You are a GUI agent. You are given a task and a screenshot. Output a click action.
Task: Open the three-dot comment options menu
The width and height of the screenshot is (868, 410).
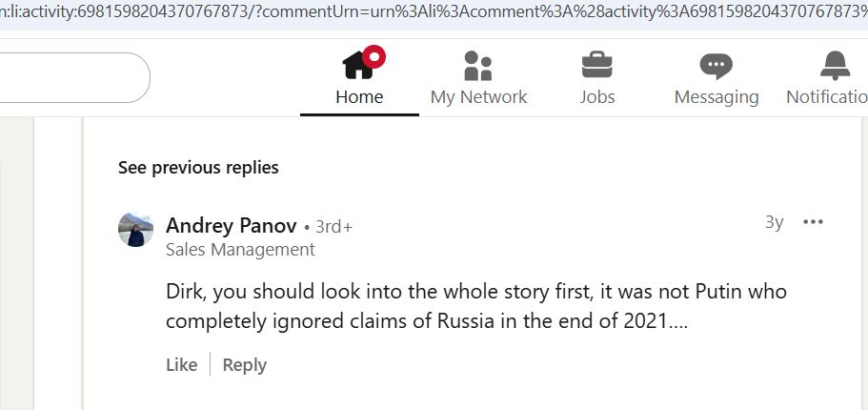[x=813, y=222]
